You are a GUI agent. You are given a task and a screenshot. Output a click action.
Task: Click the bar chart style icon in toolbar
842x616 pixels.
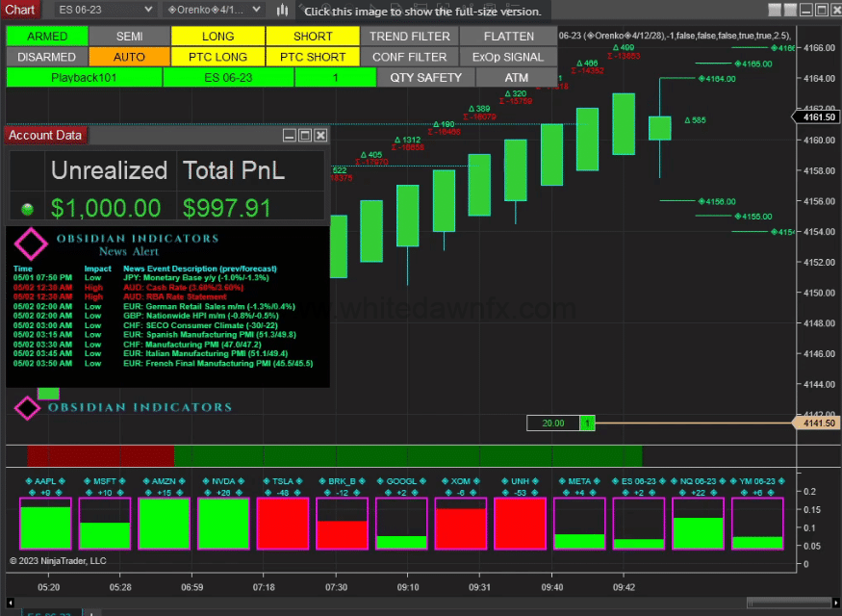(x=281, y=10)
